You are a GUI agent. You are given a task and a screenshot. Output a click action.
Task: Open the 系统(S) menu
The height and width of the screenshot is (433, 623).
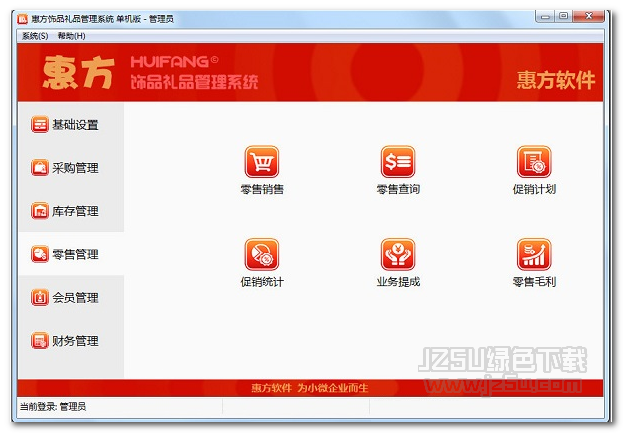(x=35, y=36)
